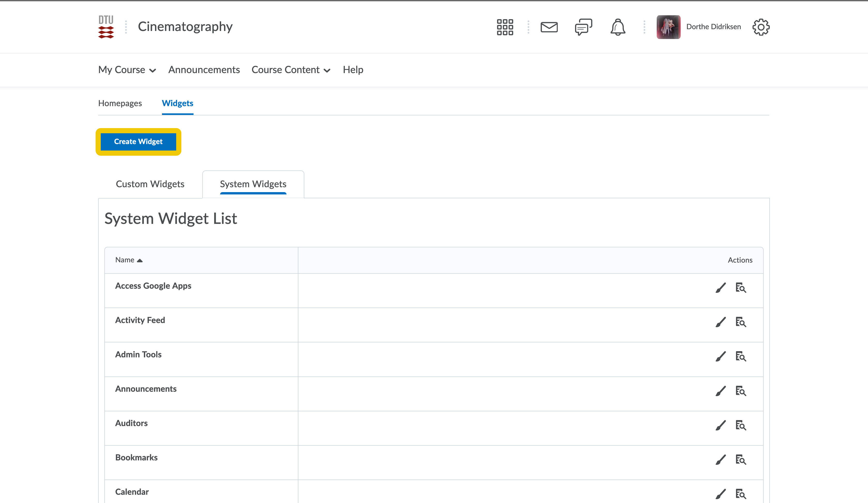Expand the Course Content dropdown menu

tap(291, 70)
